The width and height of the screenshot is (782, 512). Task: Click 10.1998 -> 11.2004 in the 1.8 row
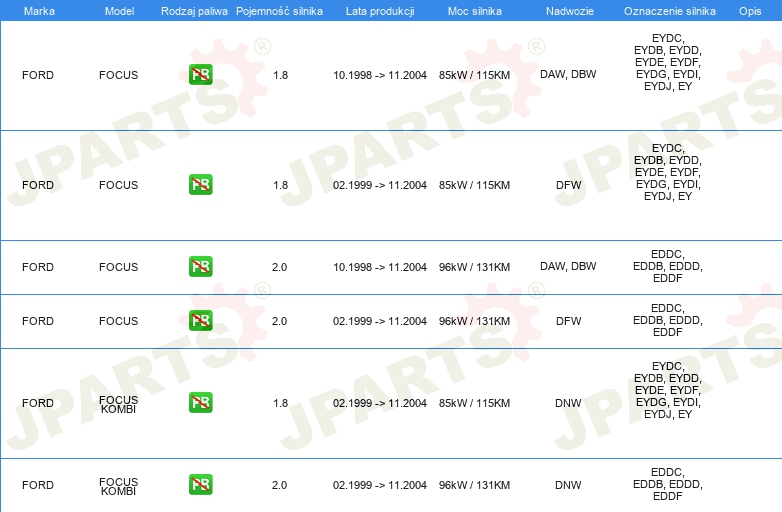[380, 75]
